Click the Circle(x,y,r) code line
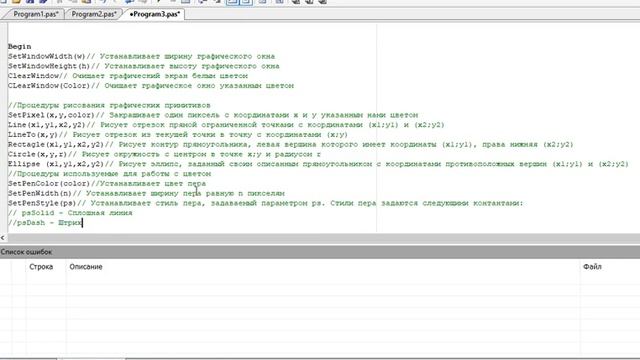The width and height of the screenshot is (640, 360). (x=164, y=154)
